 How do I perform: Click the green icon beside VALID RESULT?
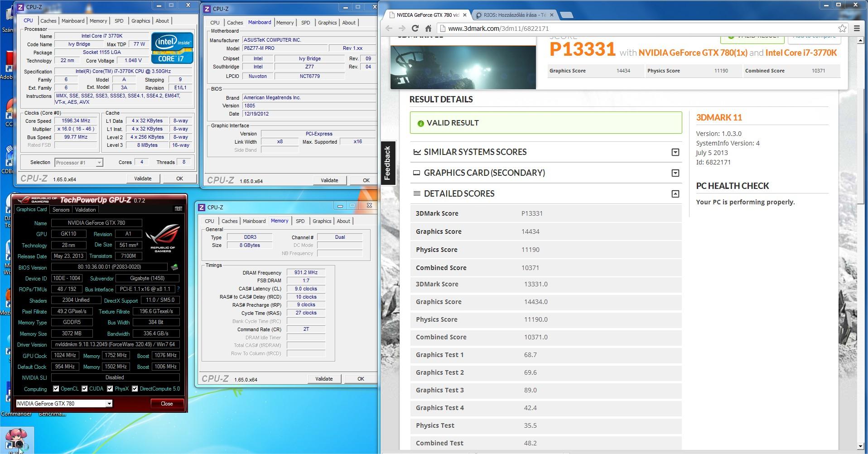point(420,123)
